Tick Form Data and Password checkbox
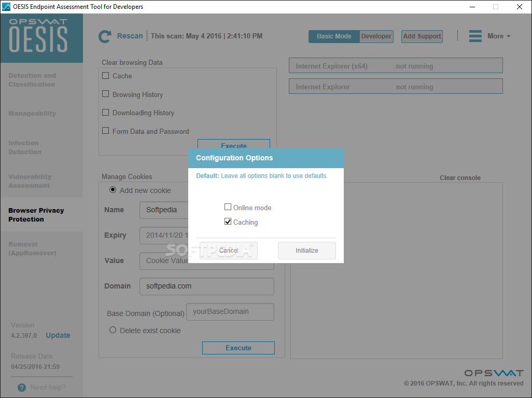Viewport: 532px width, 398px height. pos(105,130)
